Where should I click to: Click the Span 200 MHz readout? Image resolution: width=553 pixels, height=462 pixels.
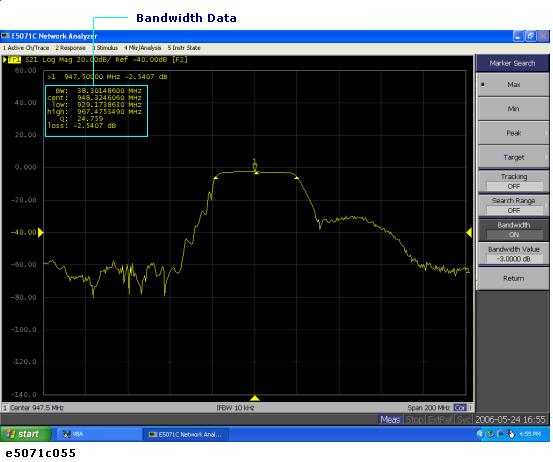(x=428, y=408)
